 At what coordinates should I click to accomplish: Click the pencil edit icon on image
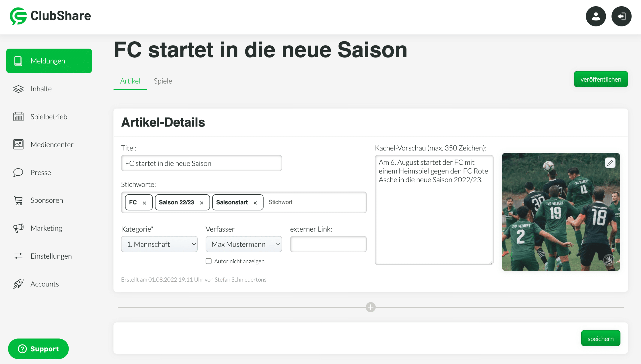pos(610,163)
